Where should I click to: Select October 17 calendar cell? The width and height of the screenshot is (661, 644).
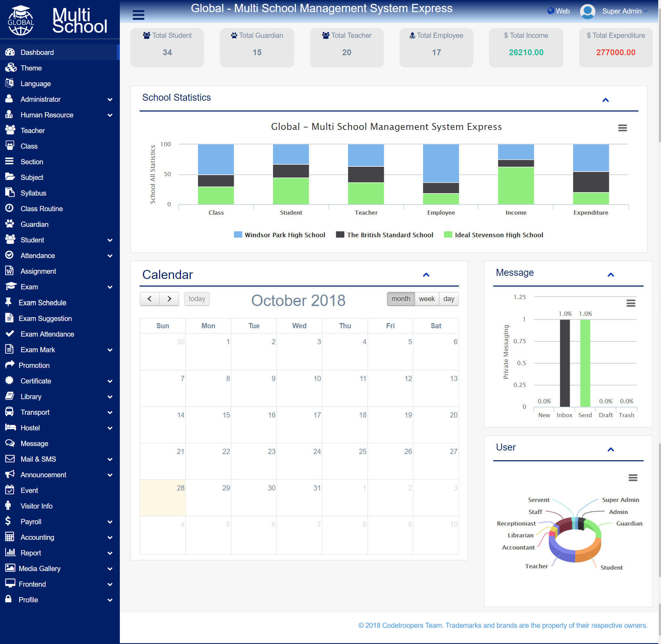(299, 424)
